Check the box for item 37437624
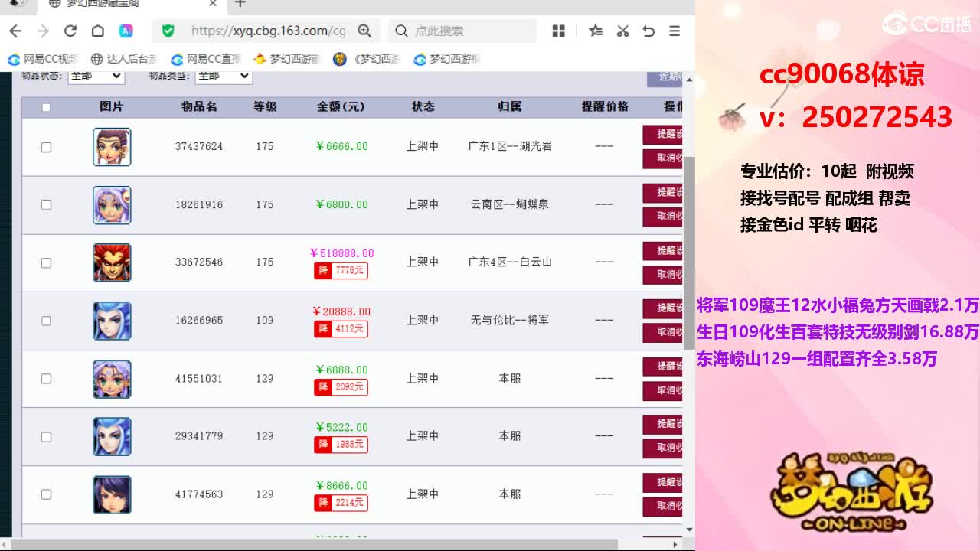This screenshot has width=980, height=551. pyautogui.click(x=46, y=147)
